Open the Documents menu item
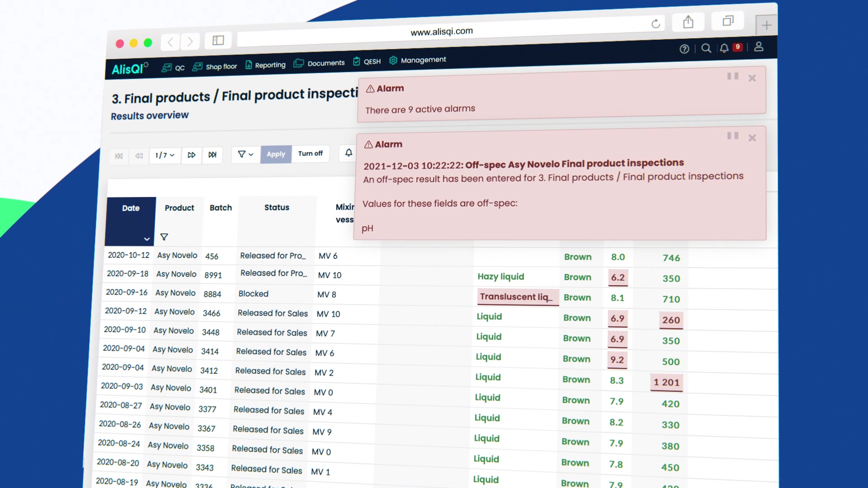Viewport: 868px width, 488px height. point(326,63)
